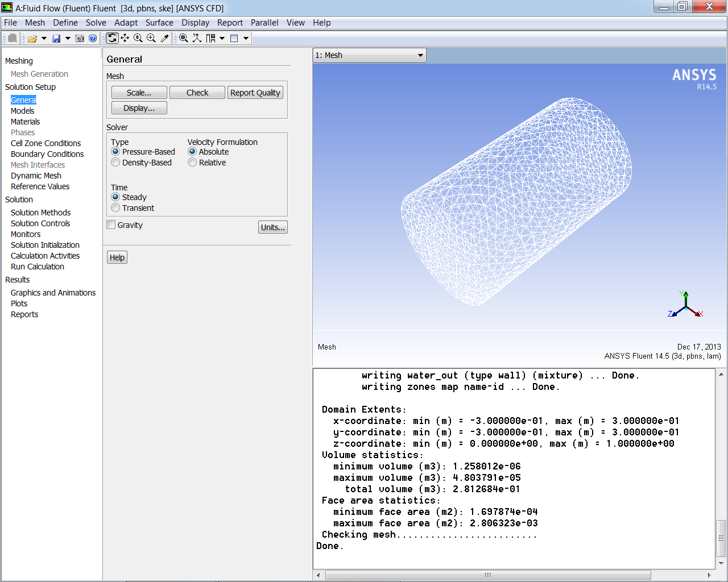Select Boundary Conditions
728x582 pixels.
(47, 154)
